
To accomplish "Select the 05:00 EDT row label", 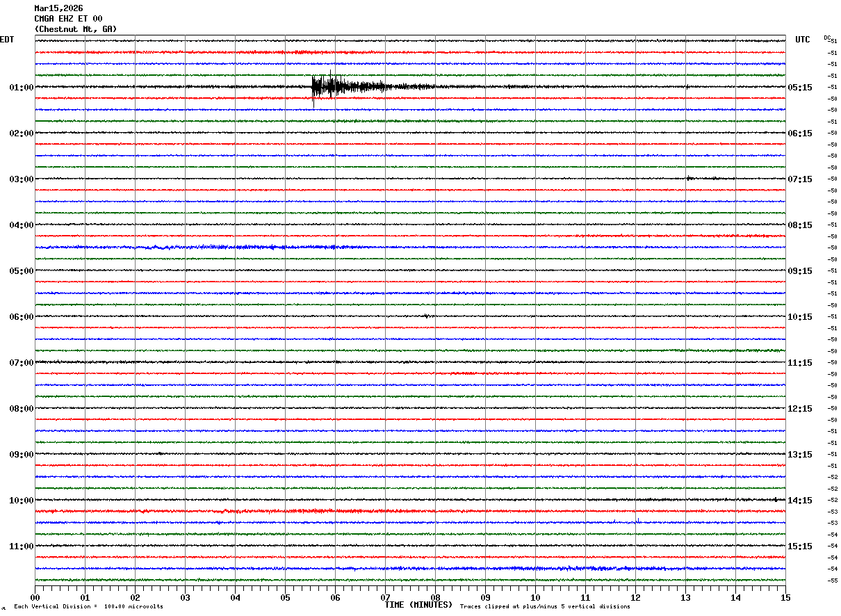I will point(22,271).
